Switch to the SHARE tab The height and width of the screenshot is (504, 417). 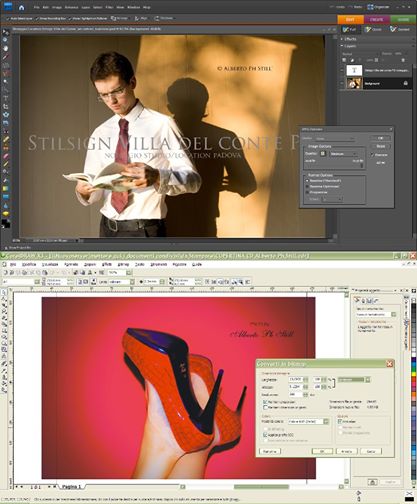403,19
